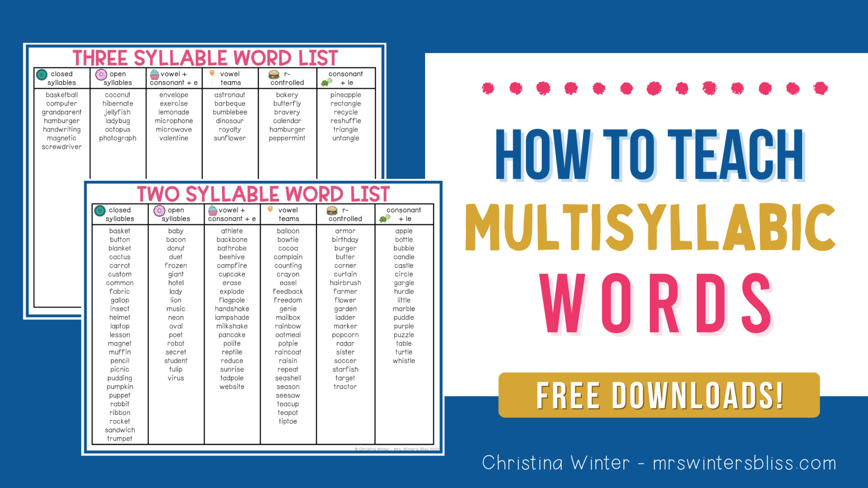868x488 pixels.
Task: Click the button icon on the three syllable chart
Action: coord(42,74)
